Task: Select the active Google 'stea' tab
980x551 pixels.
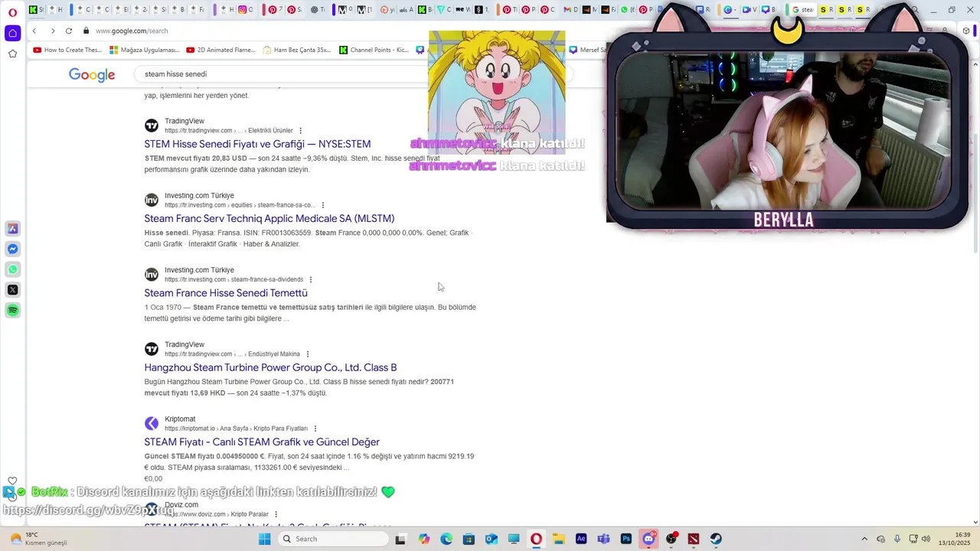Action: [803, 10]
